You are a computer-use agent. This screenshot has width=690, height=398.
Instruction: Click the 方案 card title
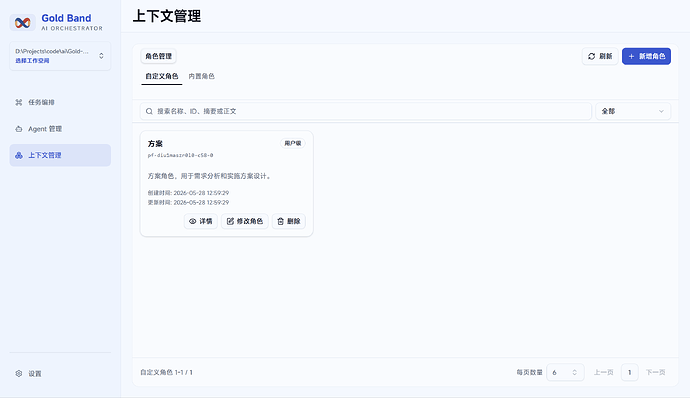click(x=155, y=144)
